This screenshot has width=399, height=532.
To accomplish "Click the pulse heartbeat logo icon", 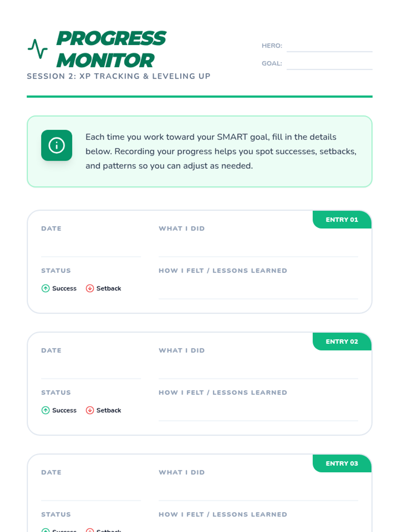I will 38,49.
